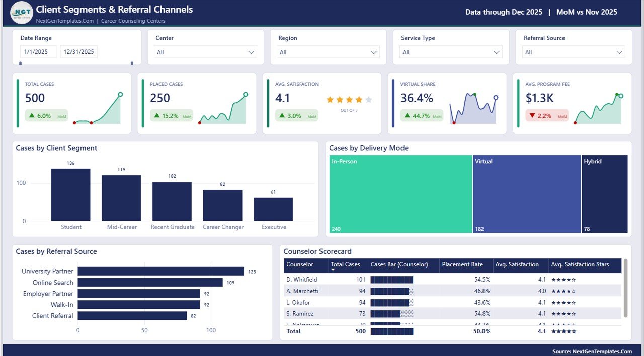Click L. Okafor's 43.6% placement rate
The image size is (644, 356).
point(482,302)
